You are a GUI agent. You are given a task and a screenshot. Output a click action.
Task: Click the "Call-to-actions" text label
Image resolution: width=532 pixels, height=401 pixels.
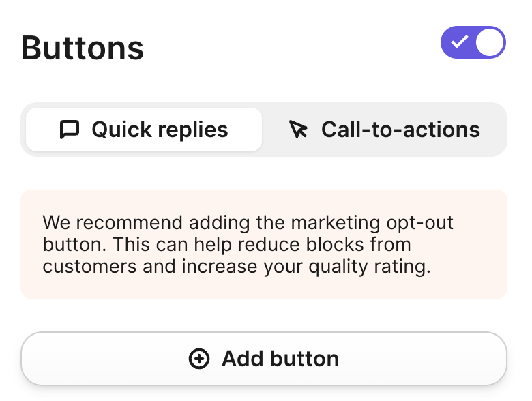[x=400, y=130]
